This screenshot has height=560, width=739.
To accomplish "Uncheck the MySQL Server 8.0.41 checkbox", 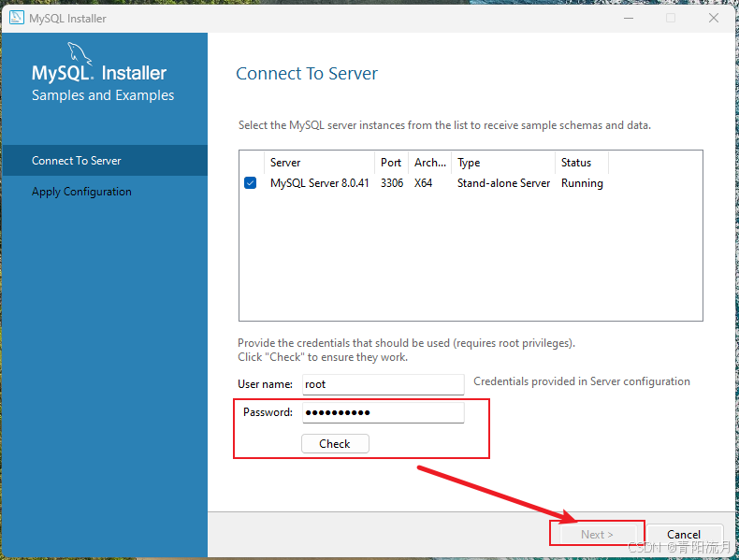I will 251,182.
